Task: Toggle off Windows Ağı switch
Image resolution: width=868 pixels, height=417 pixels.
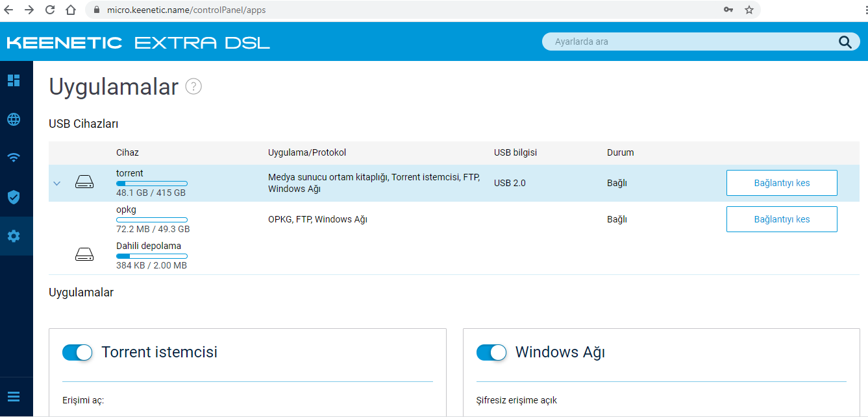Action: (x=491, y=352)
